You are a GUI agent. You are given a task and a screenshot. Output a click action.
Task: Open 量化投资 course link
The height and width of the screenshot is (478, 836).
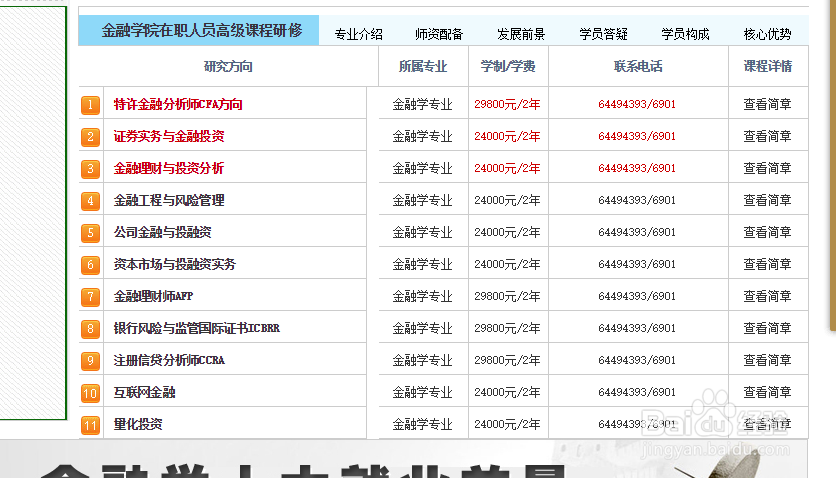138,425
